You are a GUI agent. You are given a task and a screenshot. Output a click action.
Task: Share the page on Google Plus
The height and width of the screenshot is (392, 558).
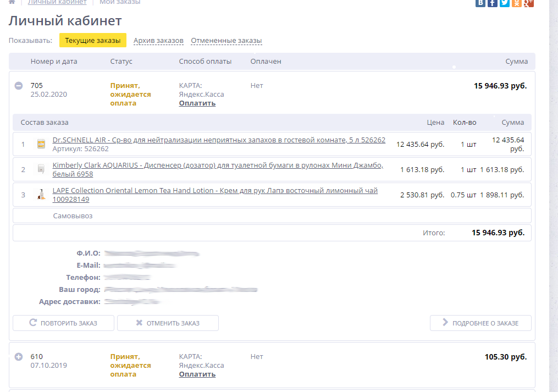(529, 3)
